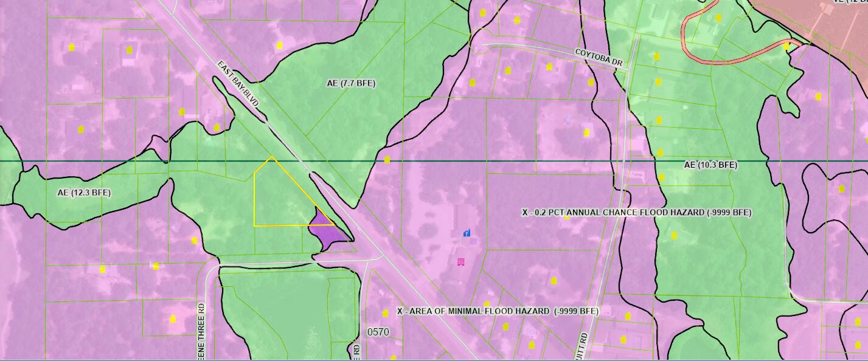Select X - Area of Minimal Flood Hazard label
Image resolution: width=868 pixels, height=361 pixels.
point(498,311)
